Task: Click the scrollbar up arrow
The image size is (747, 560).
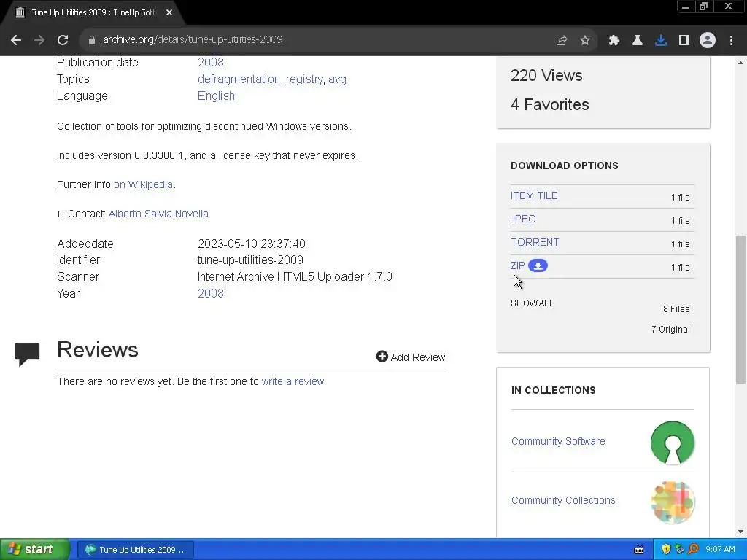Action: pos(740,63)
